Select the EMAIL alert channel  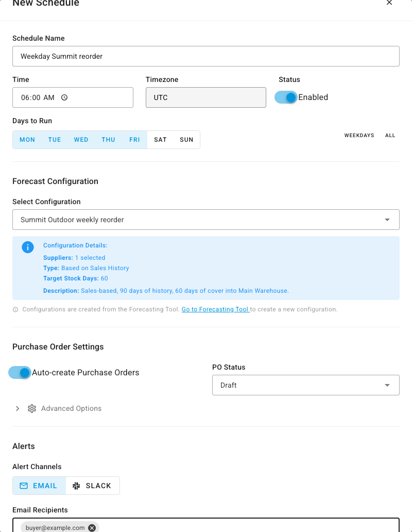[x=39, y=486]
